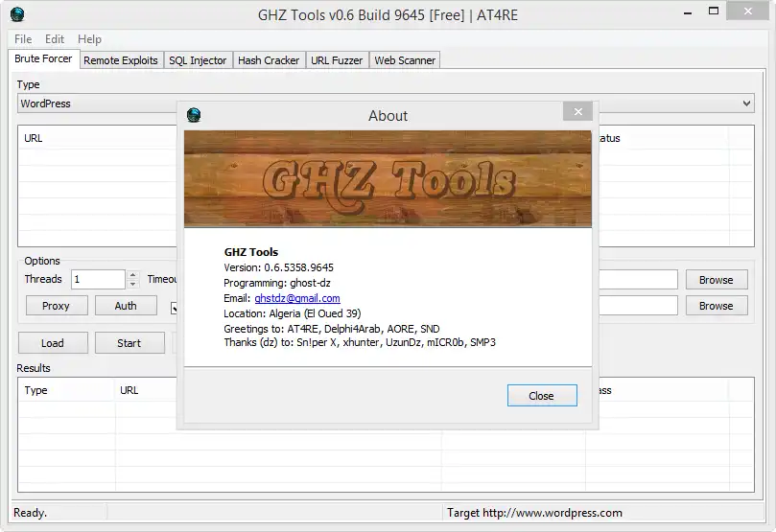Image resolution: width=776 pixels, height=532 pixels.
Task: Click the Greetings to: AT4RE line
Action: click(332, 329)
